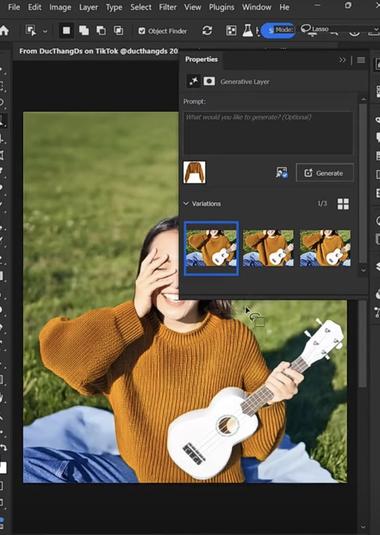Open the Image menu
380x535 pixels.
coord(60,7)
